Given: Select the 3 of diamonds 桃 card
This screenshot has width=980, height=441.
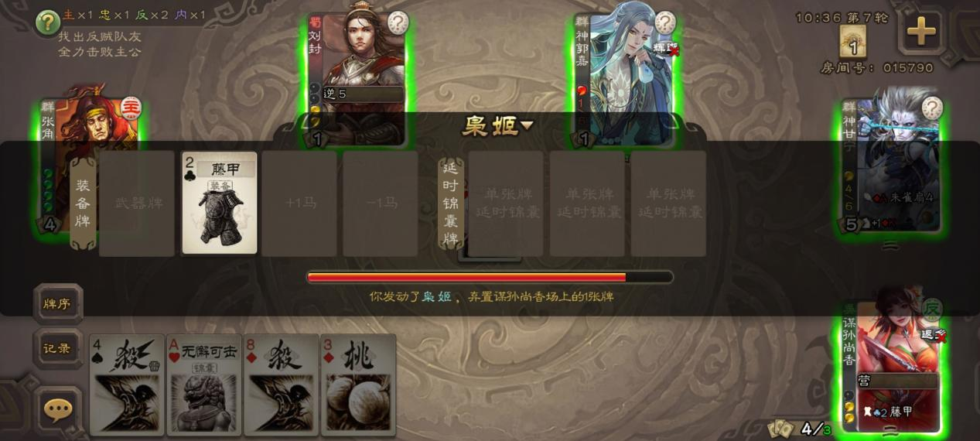Looking at the screenshot, I should (358, 385).
